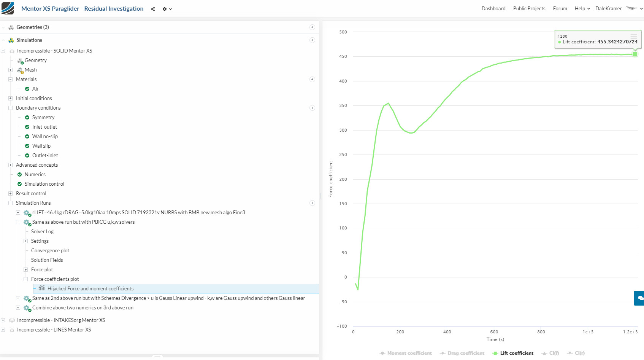This screenshot has height=360, width=644.
Task: Open the Help menu
Action: 582,9
